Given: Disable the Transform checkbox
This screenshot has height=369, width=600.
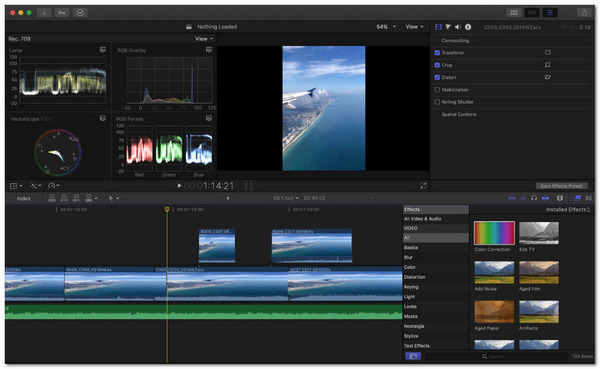Looking at the screenshot, I should [437, 53].
